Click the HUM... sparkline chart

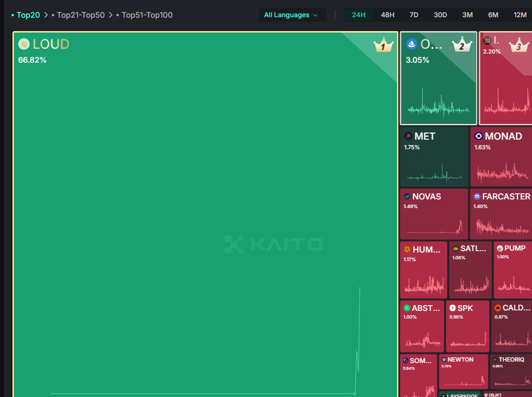(x=424, y=284)
